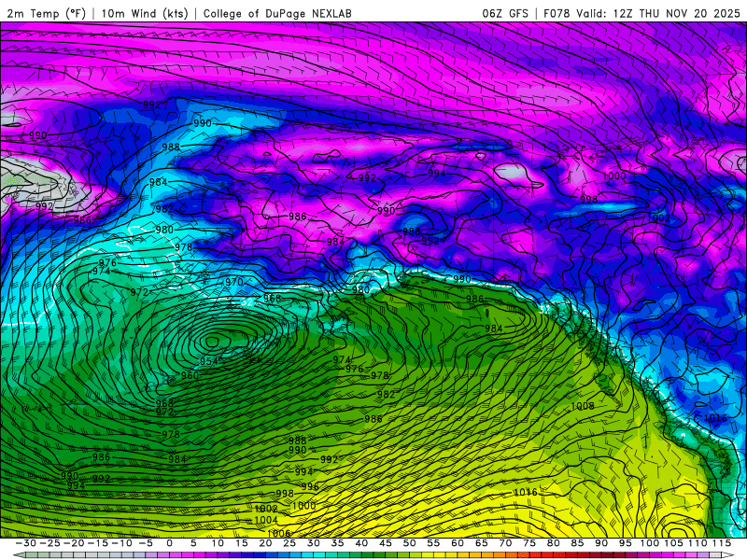This screenshot has width=747, height=560.
Task: Click the -5 legend value
Action: pyautogui.click(x=146, y=543)
